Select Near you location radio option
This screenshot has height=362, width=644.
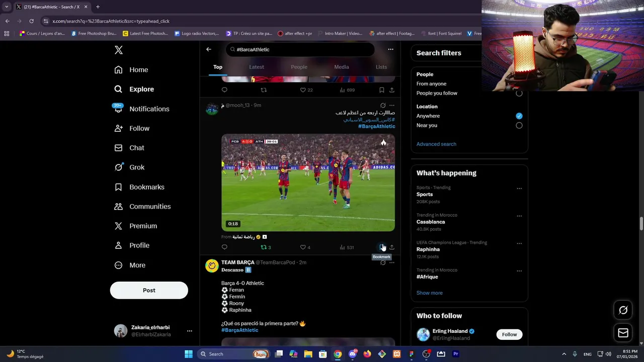coord(519,125)
